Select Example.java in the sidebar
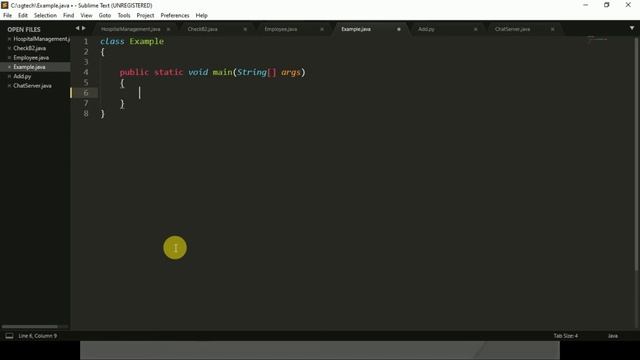 (29, 67)
